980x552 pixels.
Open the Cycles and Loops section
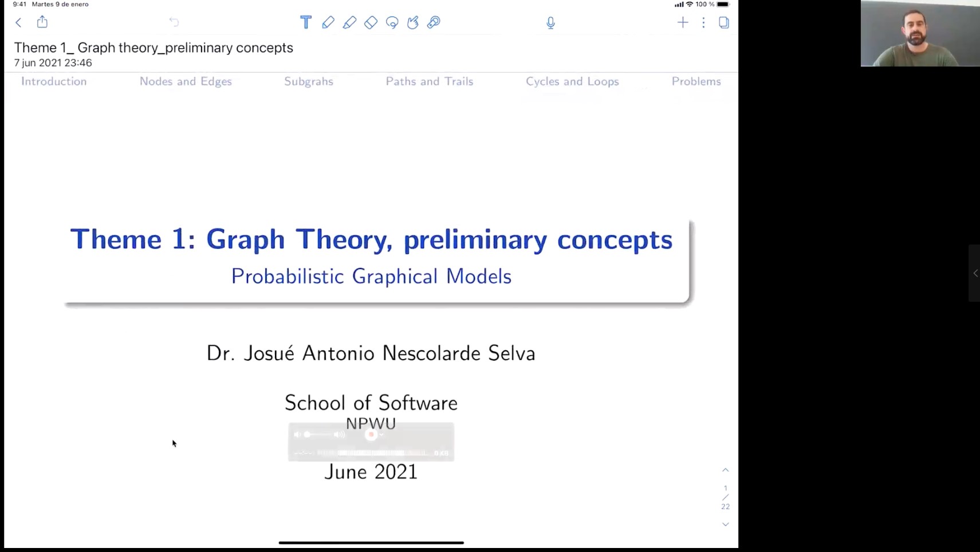[572, 81]
